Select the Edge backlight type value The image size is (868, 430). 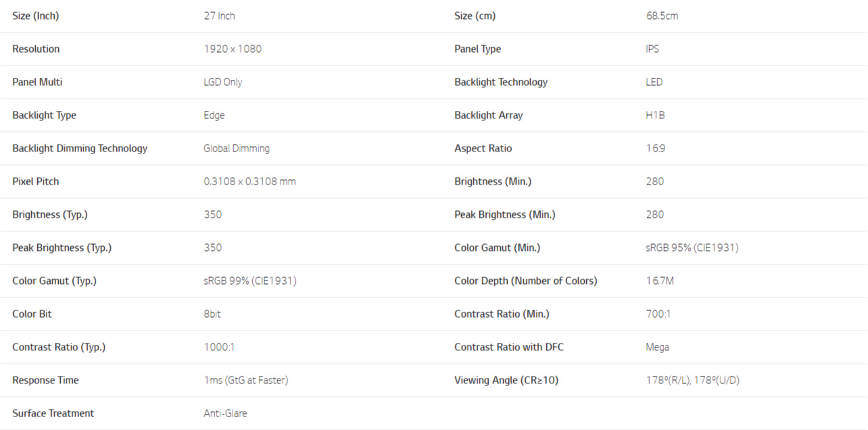point(214,116)
